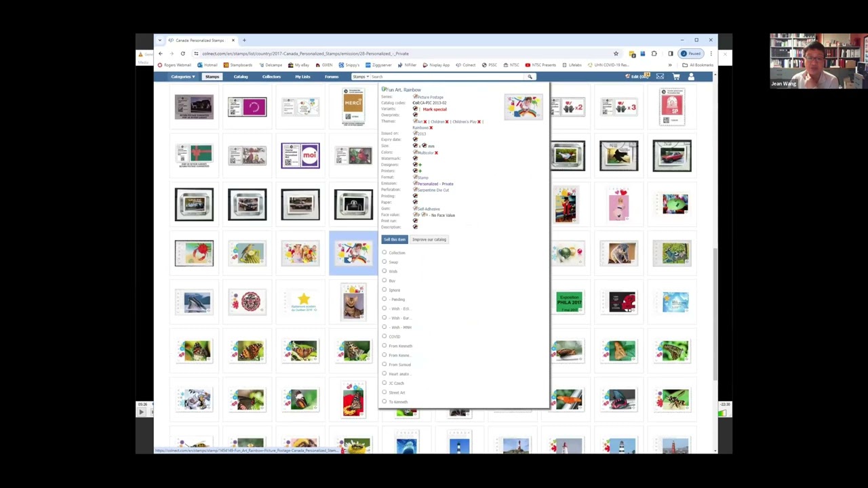Image resolution: width=868 pixels, height=488 pixels.
Task: Select the Swap radio option
Action: [x=384, y=262]
